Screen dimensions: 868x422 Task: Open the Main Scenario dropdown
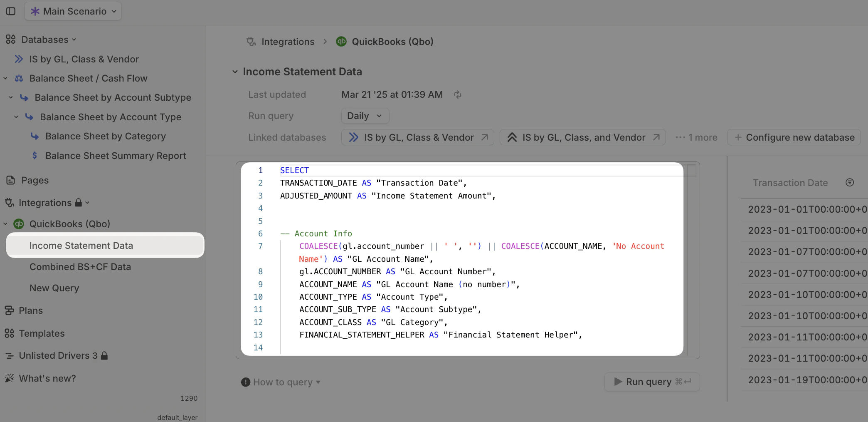[x=73, y=11]
